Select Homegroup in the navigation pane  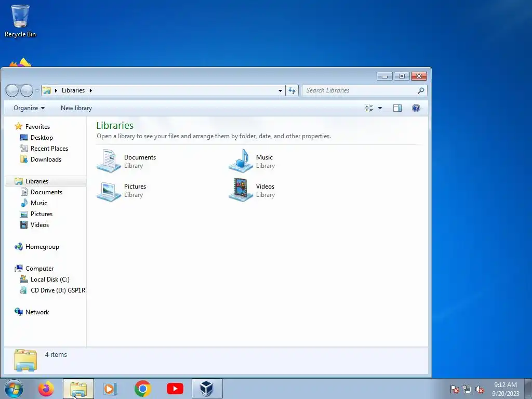[x=42, y=247]
